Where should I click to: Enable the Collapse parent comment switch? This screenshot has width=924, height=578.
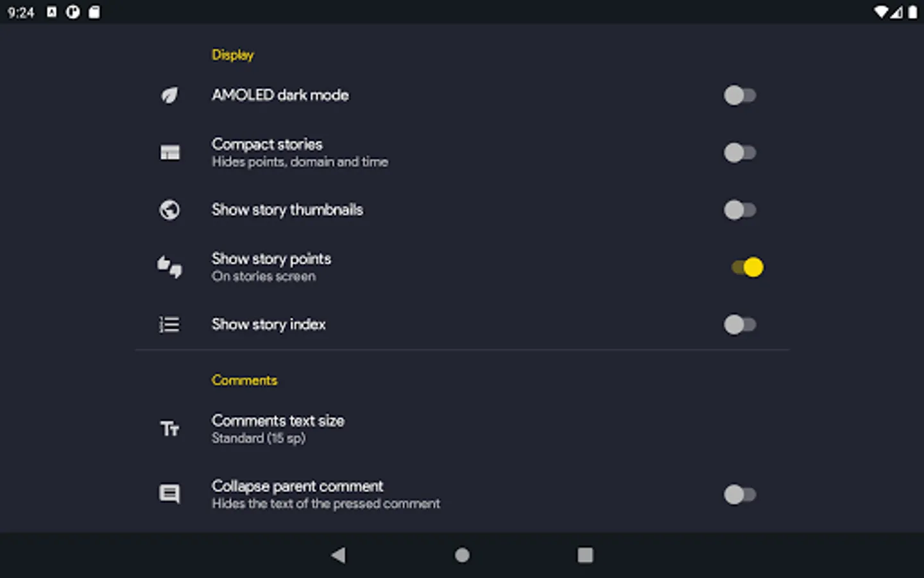coord(740,495)
